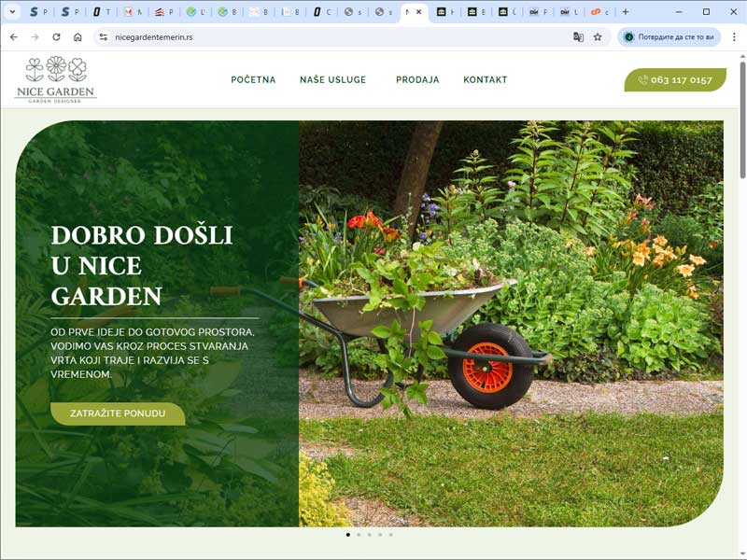Open the site information icon in the address bar

pos(104,37)
